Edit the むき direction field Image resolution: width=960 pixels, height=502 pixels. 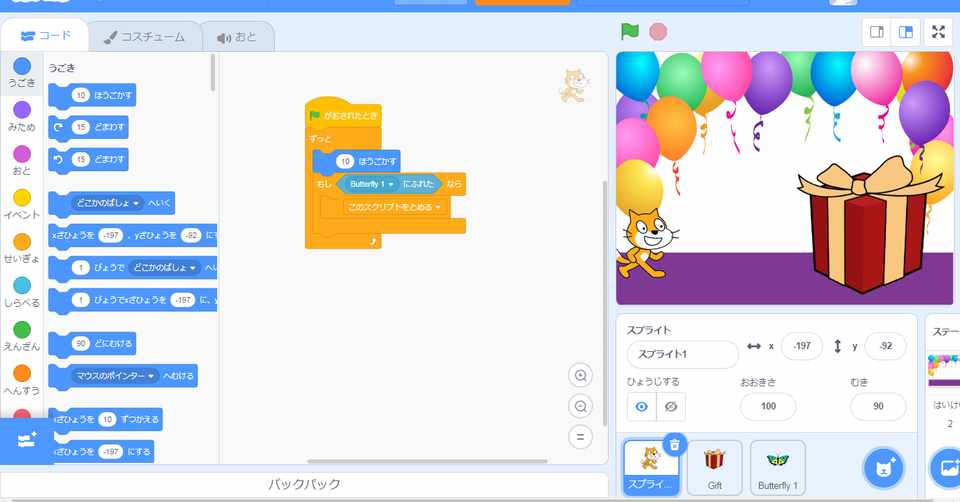pyautogui.click(x=878, y=406)
